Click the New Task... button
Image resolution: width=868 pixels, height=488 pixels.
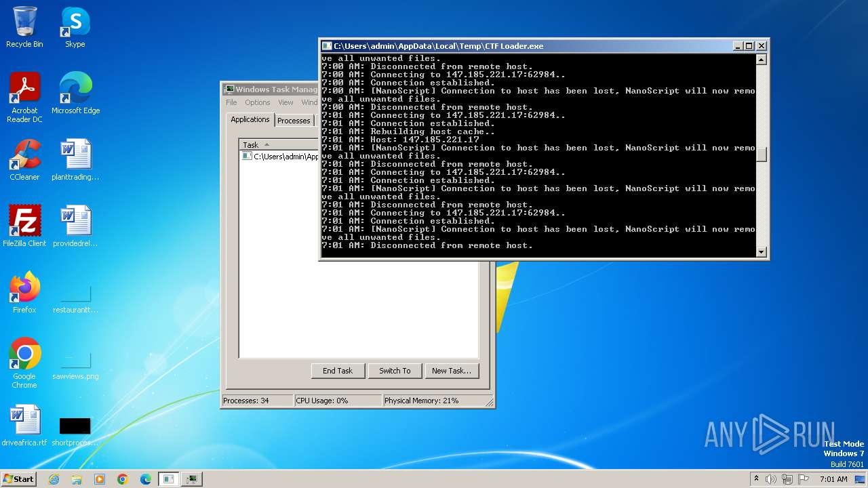pos(452,371)
